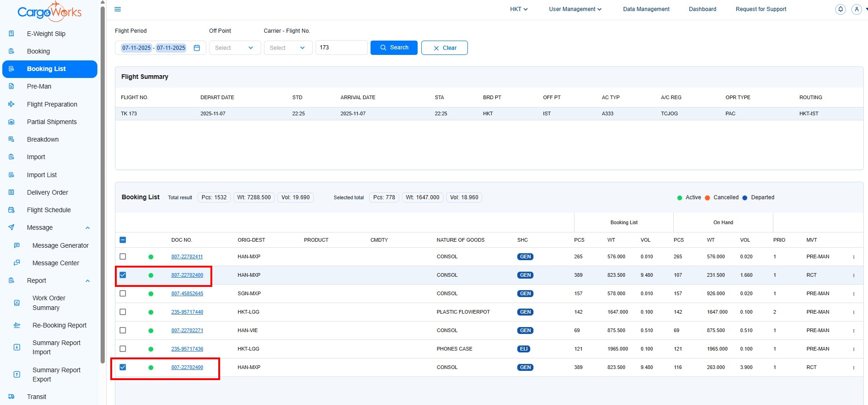Screen dimensions: 868x405
Task: Click the hamburger menu icon
Action: [x=118, y=9]
